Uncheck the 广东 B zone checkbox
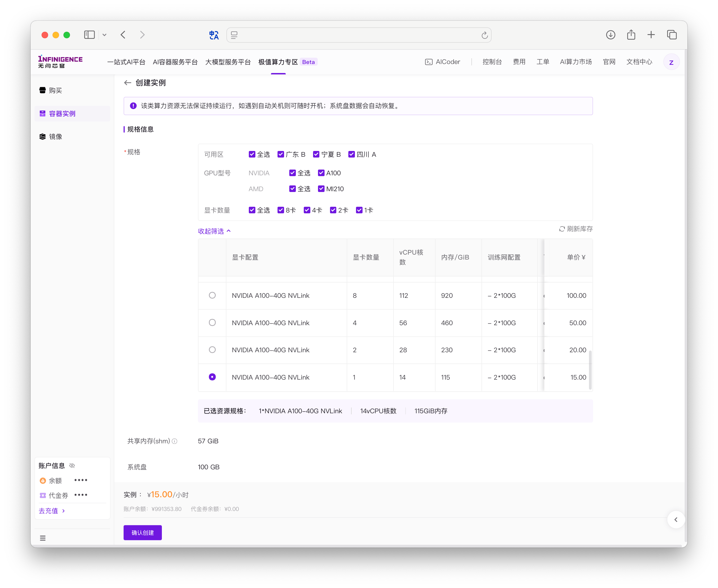This screenshot has width=718, height=588. 281,155
